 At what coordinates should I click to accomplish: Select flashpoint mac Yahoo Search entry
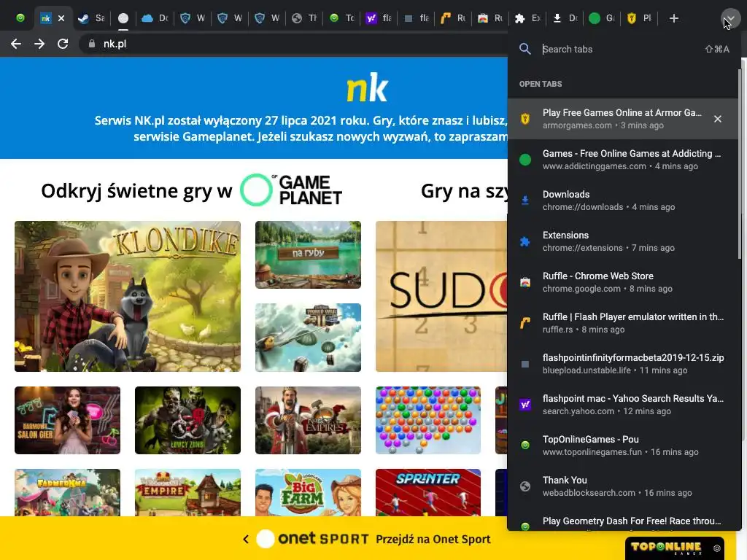click(622, 405)
